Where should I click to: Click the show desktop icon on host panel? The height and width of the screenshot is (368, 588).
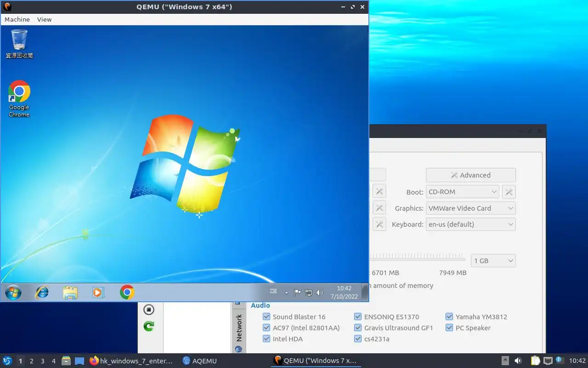[79, 361]
